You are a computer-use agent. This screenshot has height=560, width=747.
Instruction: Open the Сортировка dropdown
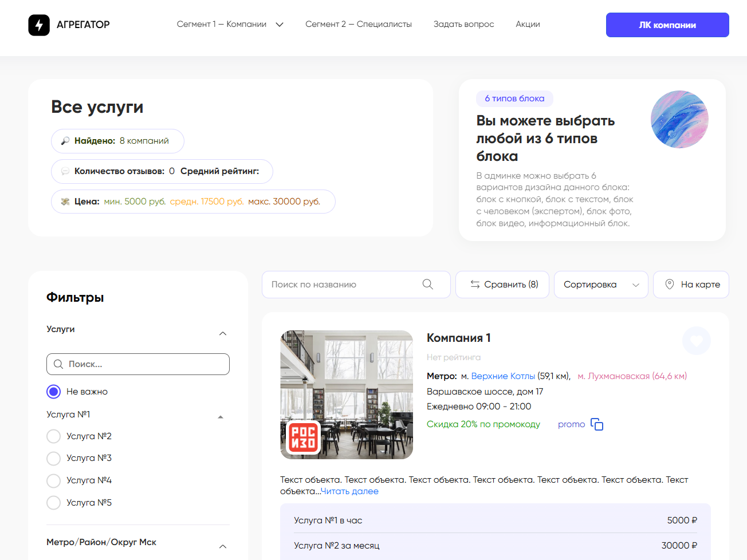(600, 285)
